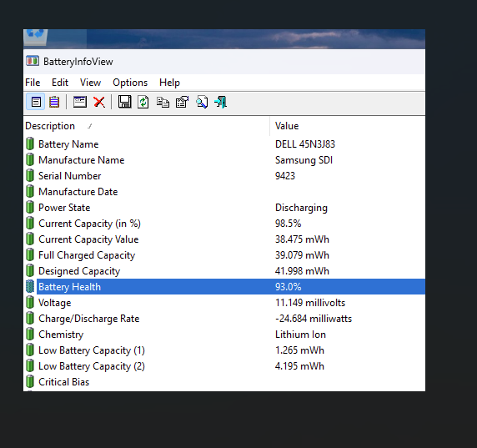Click the battery icon beside Battery Name
Screen dimensions: 477x448
30,143
